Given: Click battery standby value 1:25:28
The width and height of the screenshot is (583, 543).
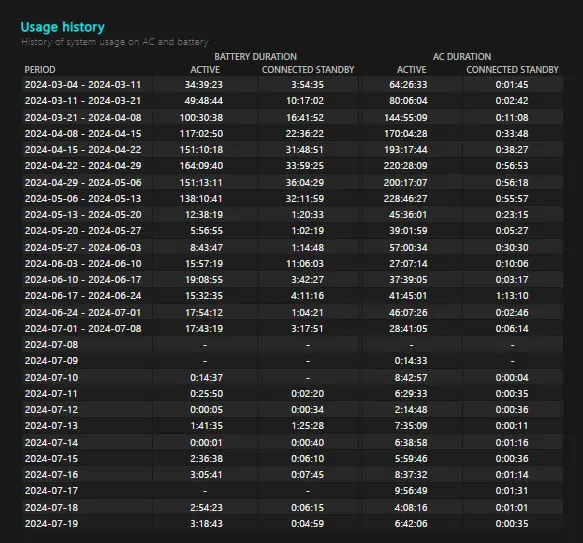Looking at the screenshot, I should 307,426.
